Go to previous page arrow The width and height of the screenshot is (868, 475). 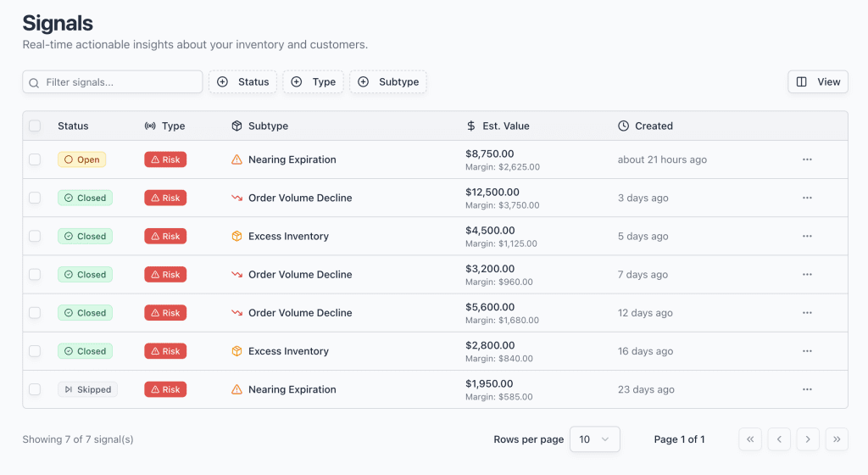pos(779,439)
